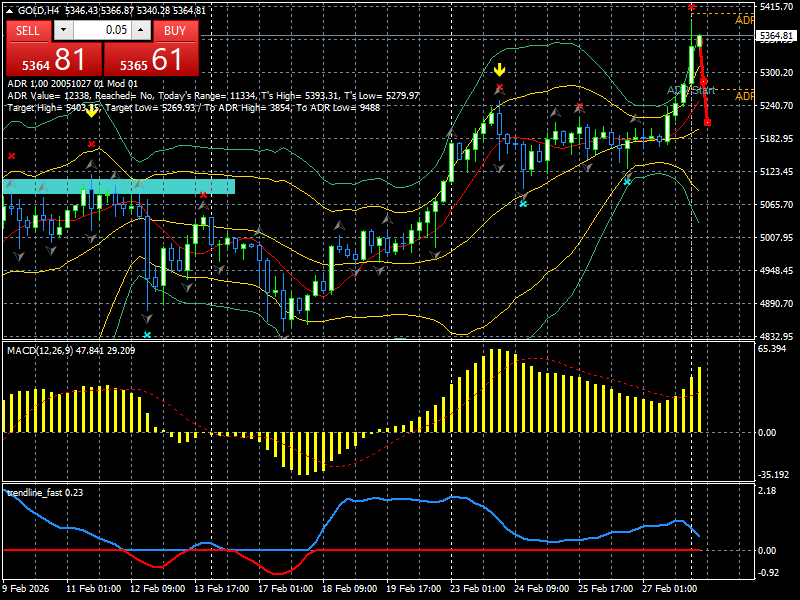The width and height of the screenshot is (800, 600).
Task: Click the trendline scale value -0.92
Action: (x=769, y=572)
